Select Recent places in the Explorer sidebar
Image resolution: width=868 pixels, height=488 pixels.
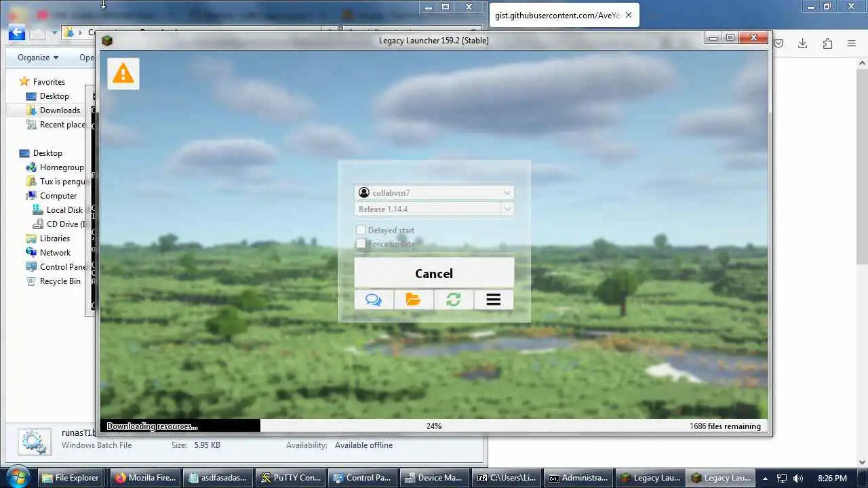click(62, 124)
